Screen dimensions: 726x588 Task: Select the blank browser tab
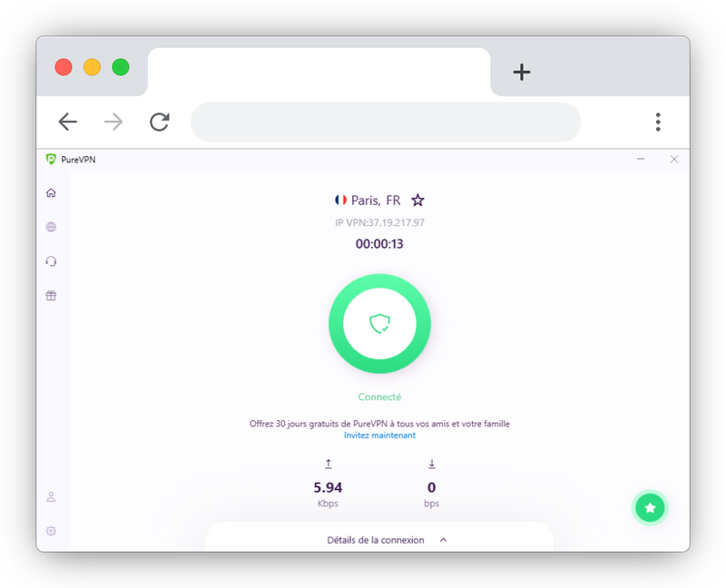pos(319,72)
